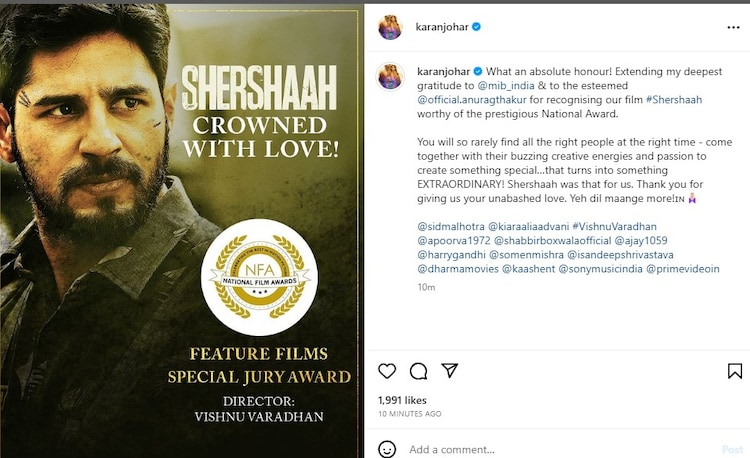Open #Shershaah hashtag
The width and height of the screenshot is (750, 458).
click(674, 100)
